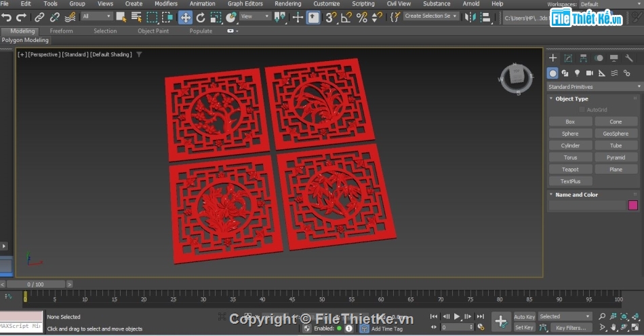Create a Teapot primitive
The height and width of the screenshot is (336, 644).
(570, 170)
